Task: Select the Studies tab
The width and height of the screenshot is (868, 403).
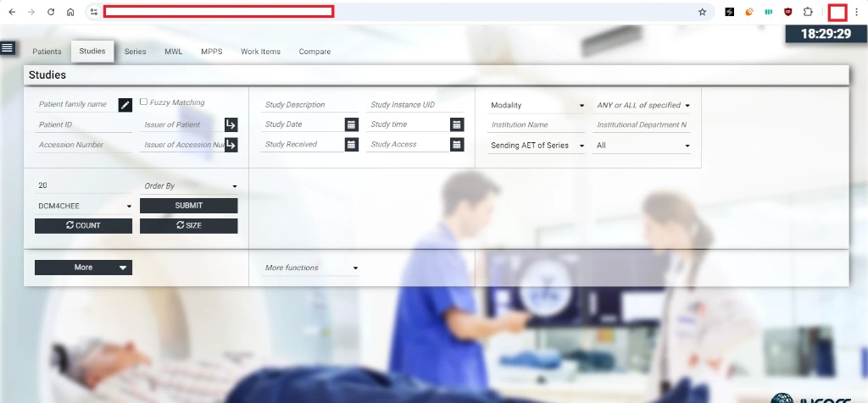Action: tap(92, 51)
